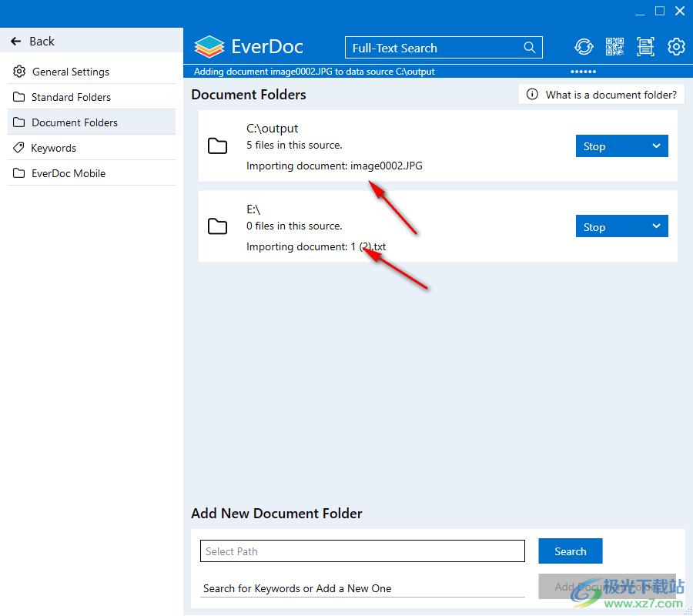Click the 'Importing document: 1 (2).txt' status

(316, 247)
